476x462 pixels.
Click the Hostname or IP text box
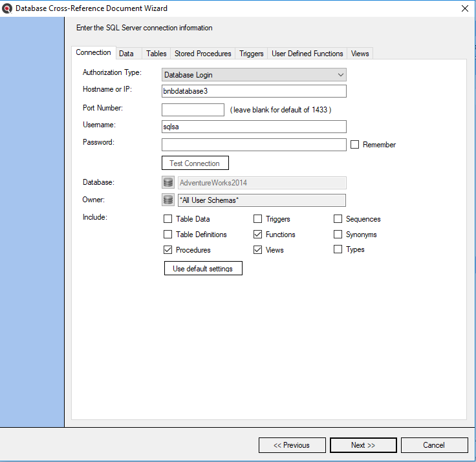click(x=254, y=92)
